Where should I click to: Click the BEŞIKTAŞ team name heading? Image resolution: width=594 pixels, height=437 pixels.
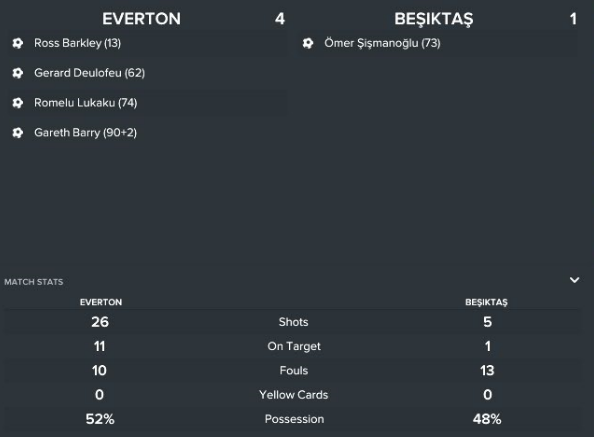pos(434,19)
